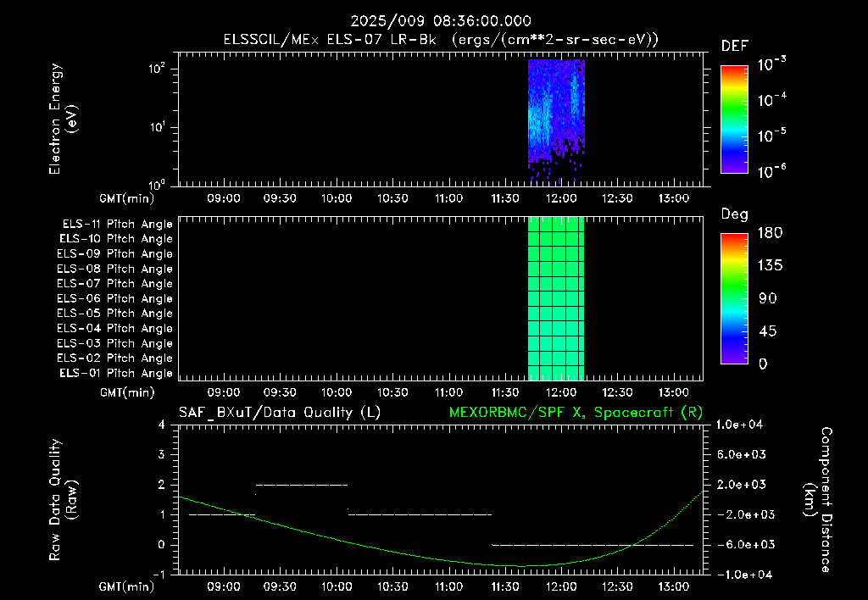
Task: Click the data quality segment at level 2
Action: tap(302, 485)
